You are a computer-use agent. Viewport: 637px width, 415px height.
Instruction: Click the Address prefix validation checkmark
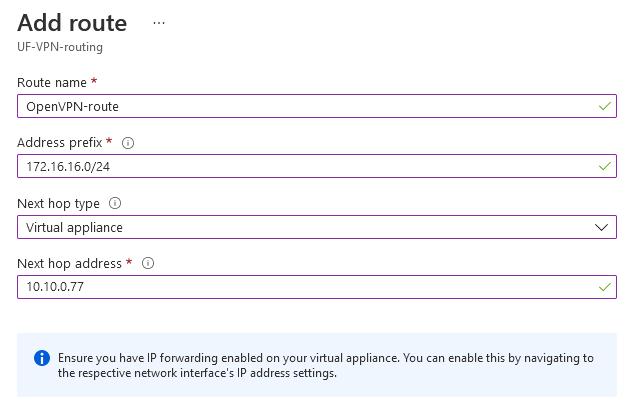click(604, 166)
